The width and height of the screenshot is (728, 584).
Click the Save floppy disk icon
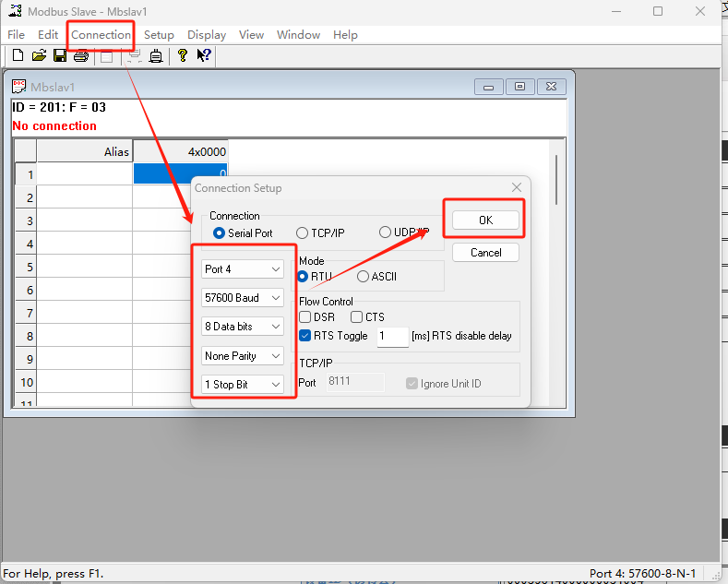point(60,56)
